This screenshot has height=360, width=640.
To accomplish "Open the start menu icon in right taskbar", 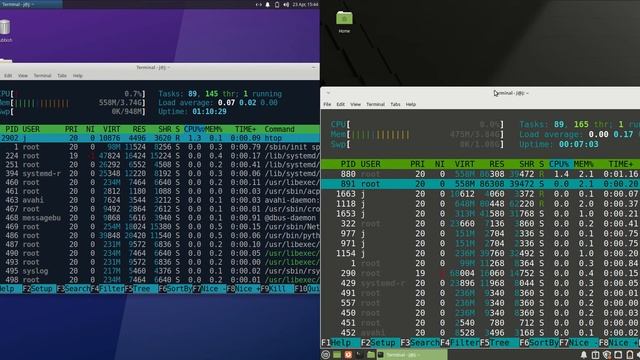I will tap(325, 355).
